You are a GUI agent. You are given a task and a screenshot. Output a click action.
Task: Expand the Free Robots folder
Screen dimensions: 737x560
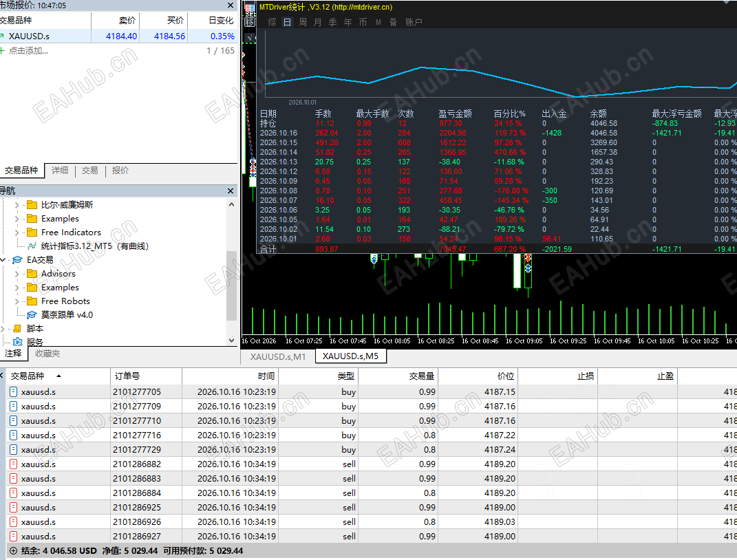pyautogui.click(x=17, y=301)
